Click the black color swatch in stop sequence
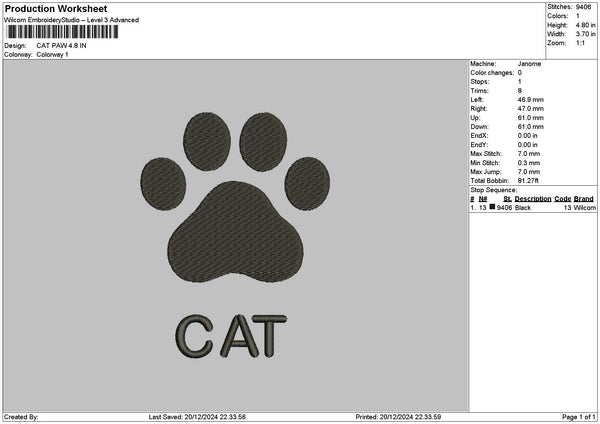600x424 pixels. coord(492,207)
